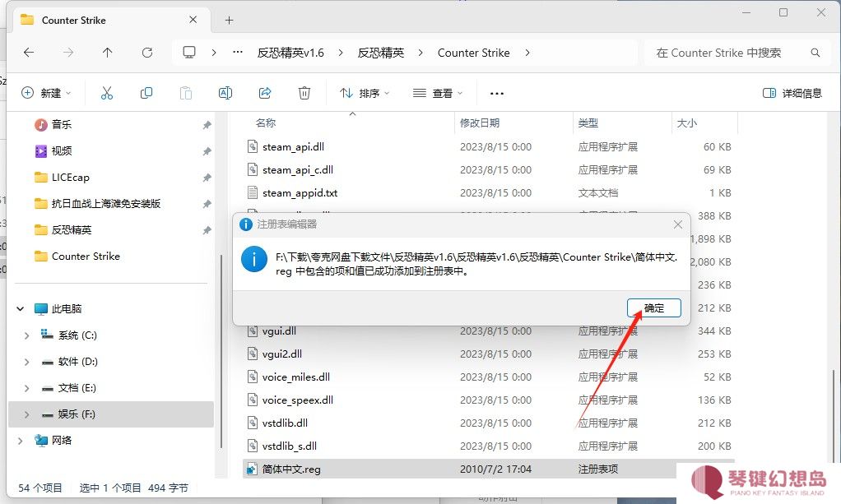Confirm the dialog with 确定 button
Screen dimensions: 841x504
pos(654,308)
